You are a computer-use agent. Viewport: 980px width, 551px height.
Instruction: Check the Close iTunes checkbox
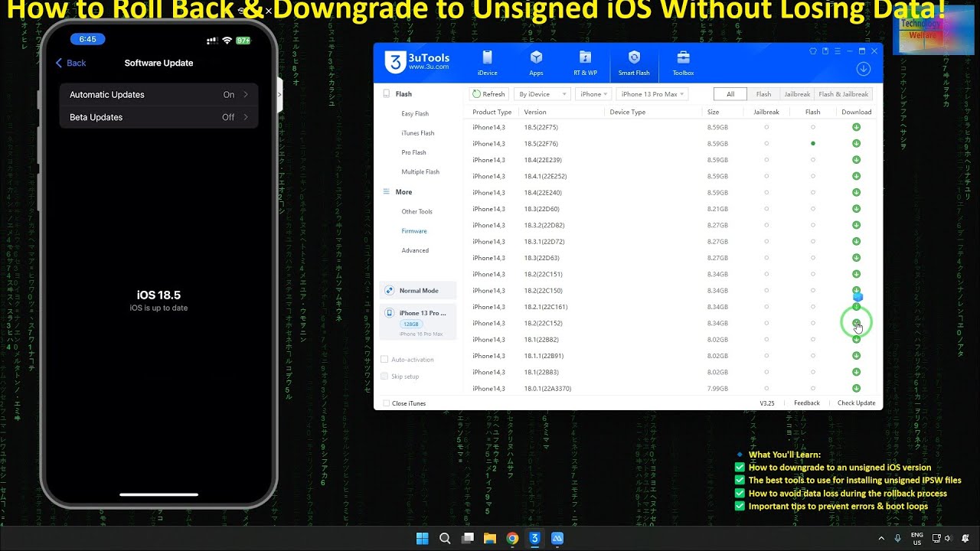(386, 403)
